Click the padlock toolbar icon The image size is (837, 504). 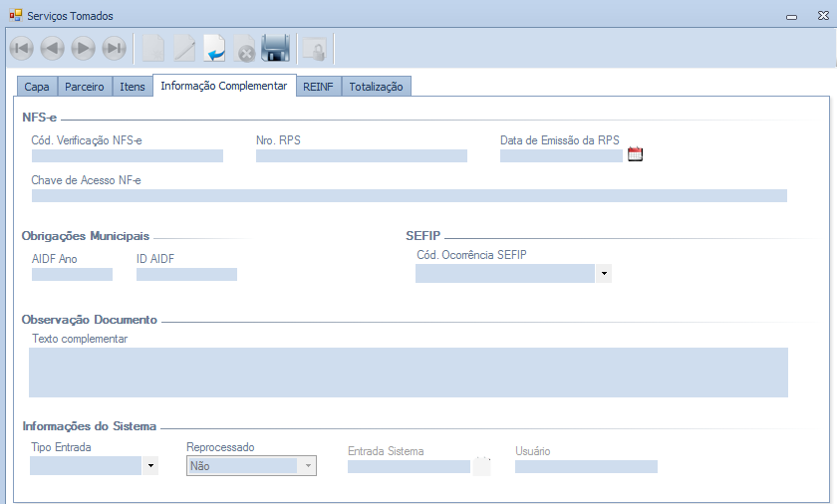(314, 48)
